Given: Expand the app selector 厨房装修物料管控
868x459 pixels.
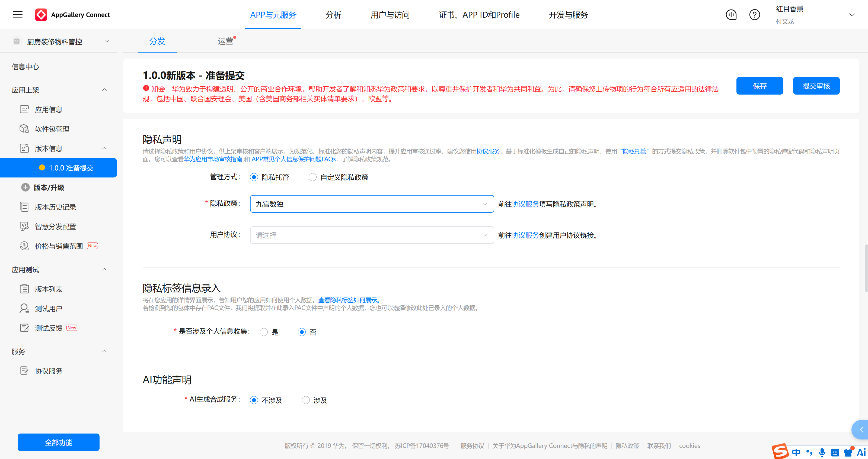Looking at the screenshot, I should tap(107, 41).
